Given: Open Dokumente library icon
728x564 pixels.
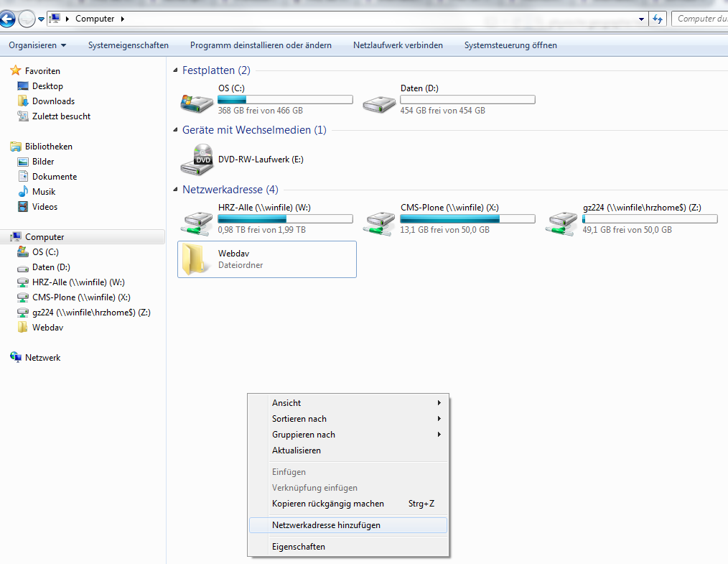Looking at the screenshot, I should (x=23, y=177).
